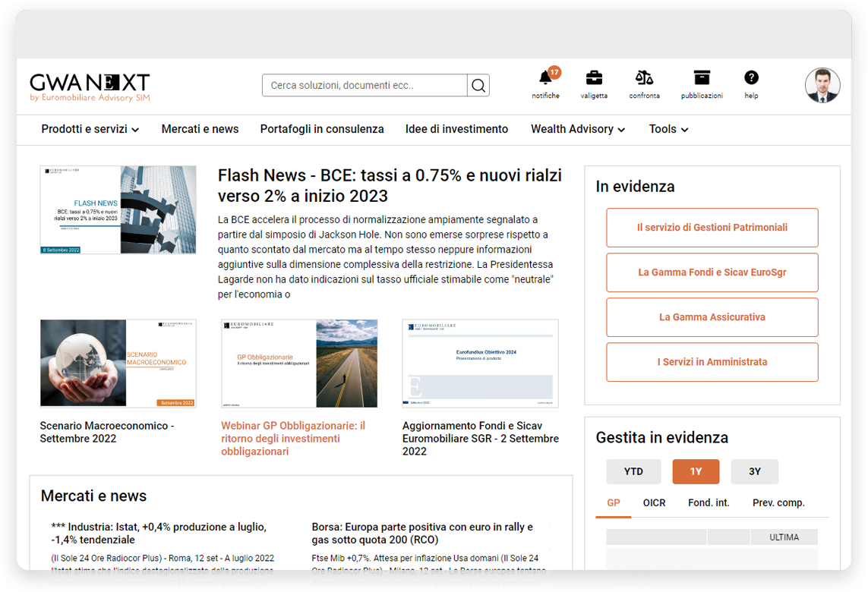Open Aggiornamento Fondi e Sicav Euromobiliare title
Viewport: 868px width, 592px height.
coord(481,438)
